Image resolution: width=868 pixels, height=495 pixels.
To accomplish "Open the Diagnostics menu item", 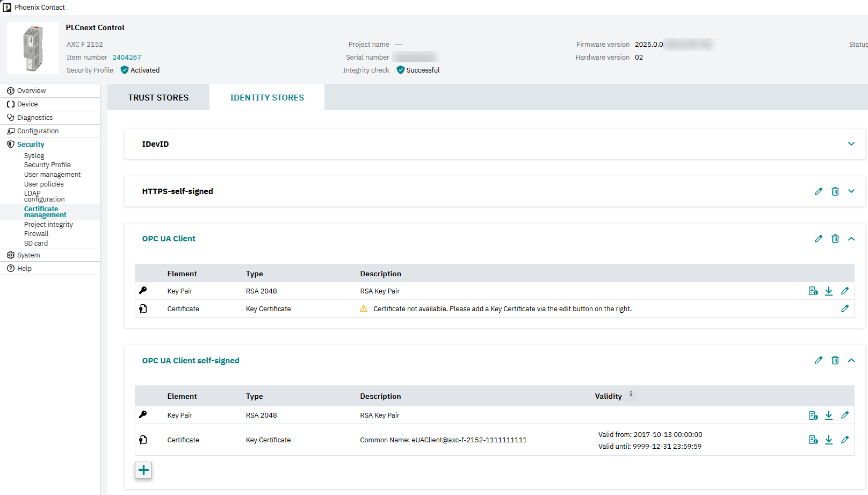I will (x=50, y=118).
